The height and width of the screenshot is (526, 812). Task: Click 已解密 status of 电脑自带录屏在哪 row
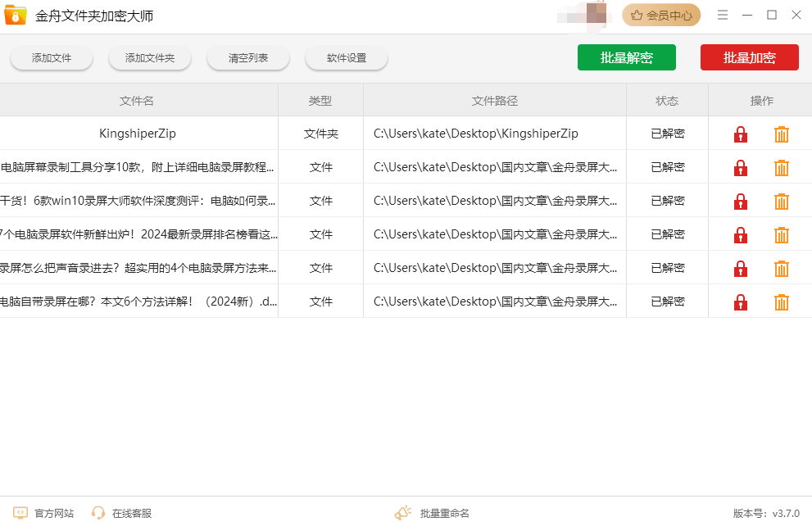pos(668,302)
